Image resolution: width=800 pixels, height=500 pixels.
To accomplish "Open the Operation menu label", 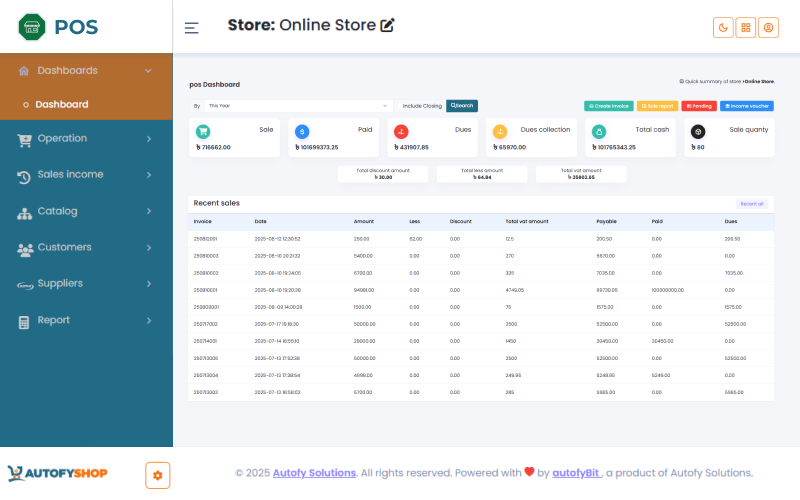I will click(x=62, y=138).
